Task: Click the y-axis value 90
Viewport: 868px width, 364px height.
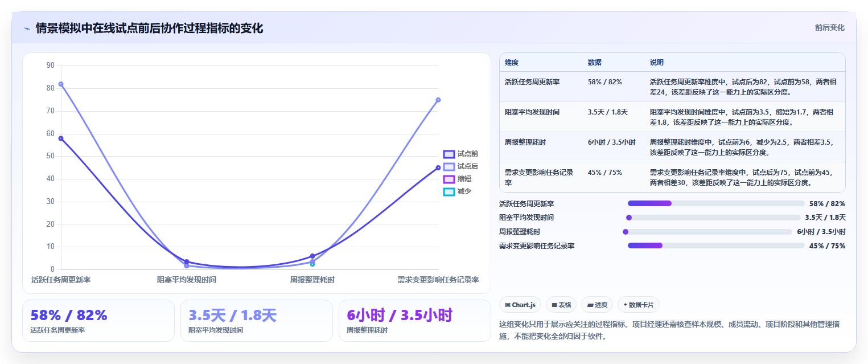Action: coord(51,66)
